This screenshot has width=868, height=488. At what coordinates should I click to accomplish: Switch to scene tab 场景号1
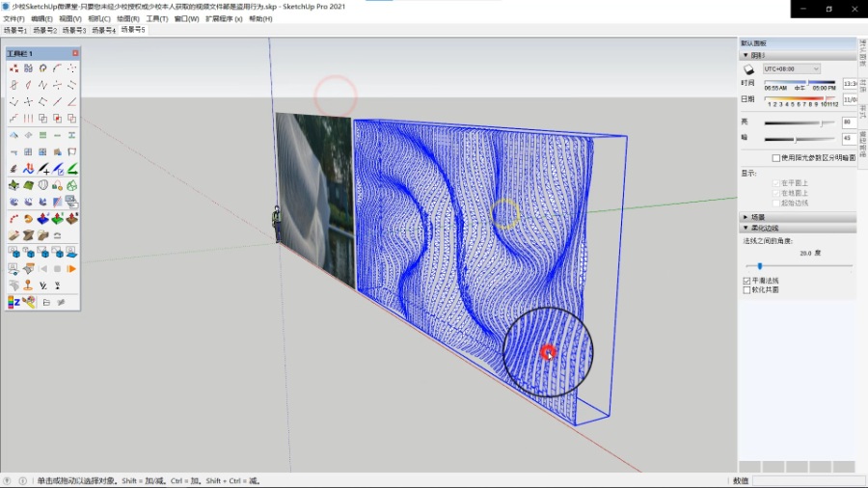(x=14, y=31)
